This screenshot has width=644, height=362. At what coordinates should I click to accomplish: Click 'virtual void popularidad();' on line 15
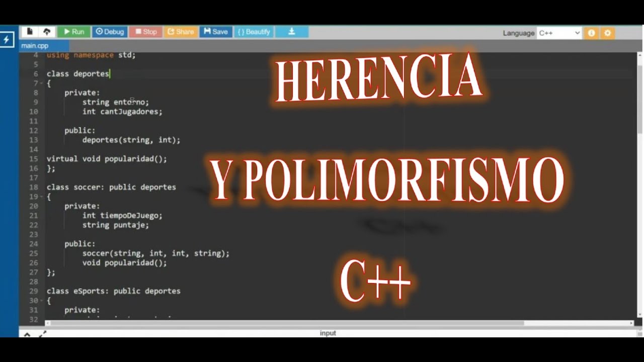point(107,159)
